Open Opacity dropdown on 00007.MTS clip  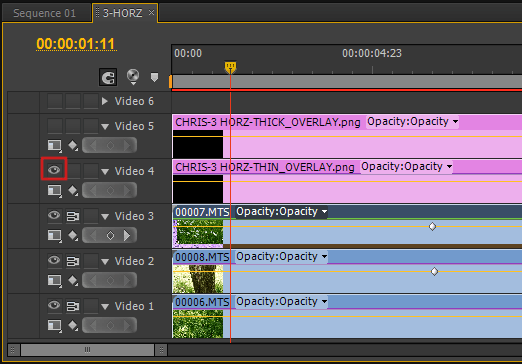pyautogui.click(x=281, y=212)
